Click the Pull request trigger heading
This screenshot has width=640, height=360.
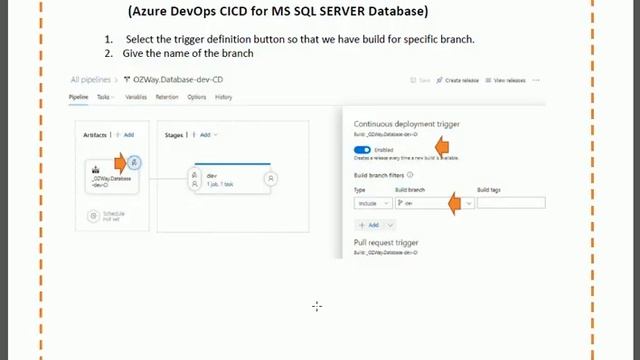386,242
